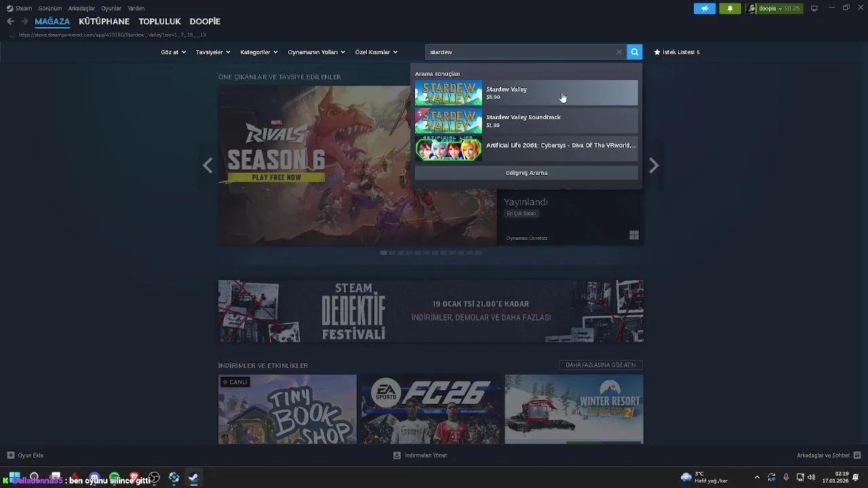Screen dimensions: 868x488
Task: Open İndirmeleri Yönet downloads manager
Action: point(420,455)
